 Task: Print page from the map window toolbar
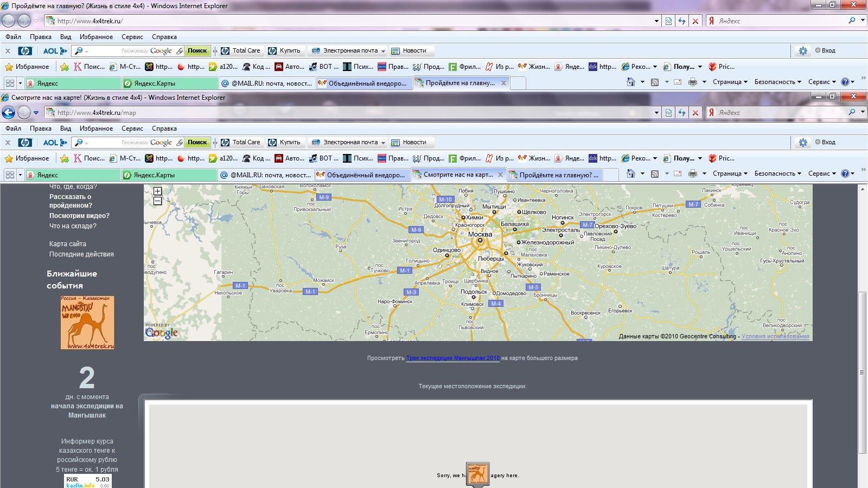click(x=692, y=174)
